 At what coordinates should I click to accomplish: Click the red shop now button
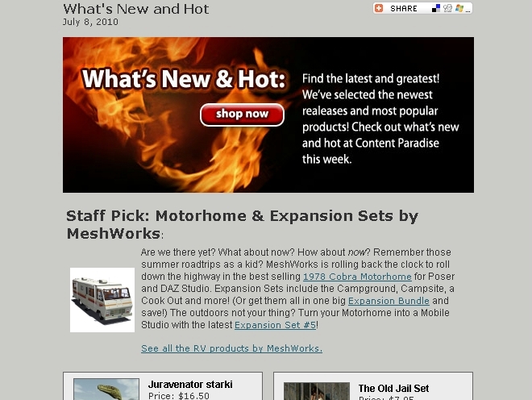coord(242,115)
